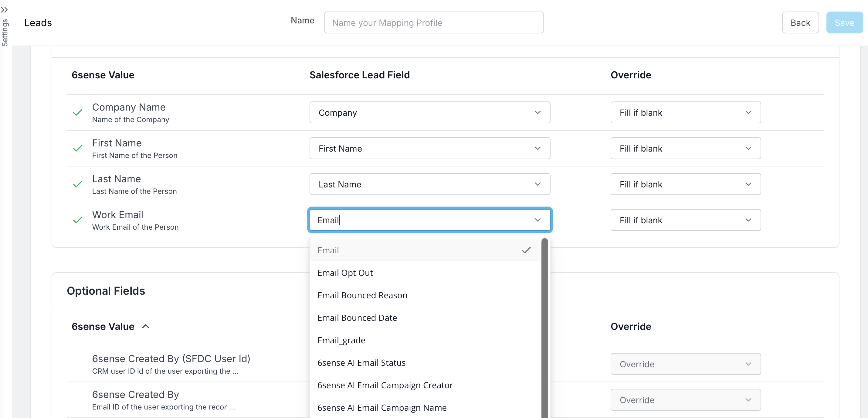Click the Save button
The width and height of the screenshot is (868, 418).
click(844, 22)
